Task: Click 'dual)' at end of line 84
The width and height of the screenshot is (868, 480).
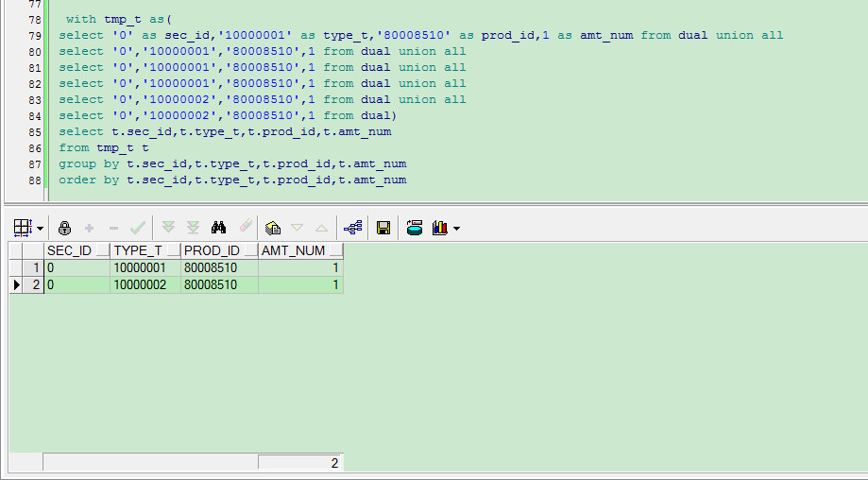Action: click(379, 115)
